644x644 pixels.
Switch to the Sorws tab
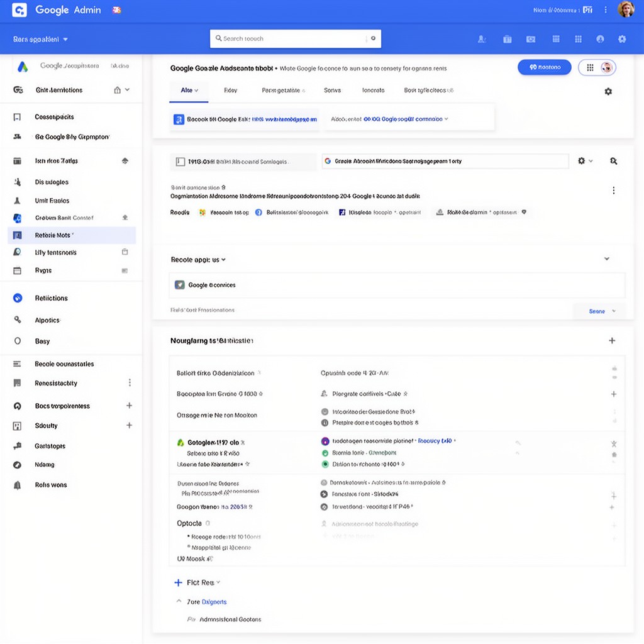pos(332,91)
